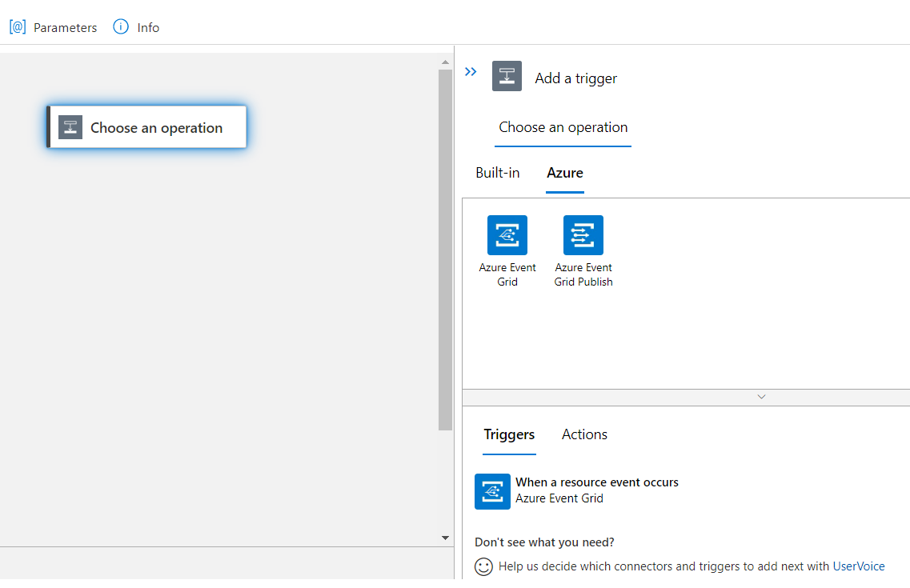The height and width of the screenshot is (588, 910).
Task: Select the Azure tab
Action: coord(565,173)
